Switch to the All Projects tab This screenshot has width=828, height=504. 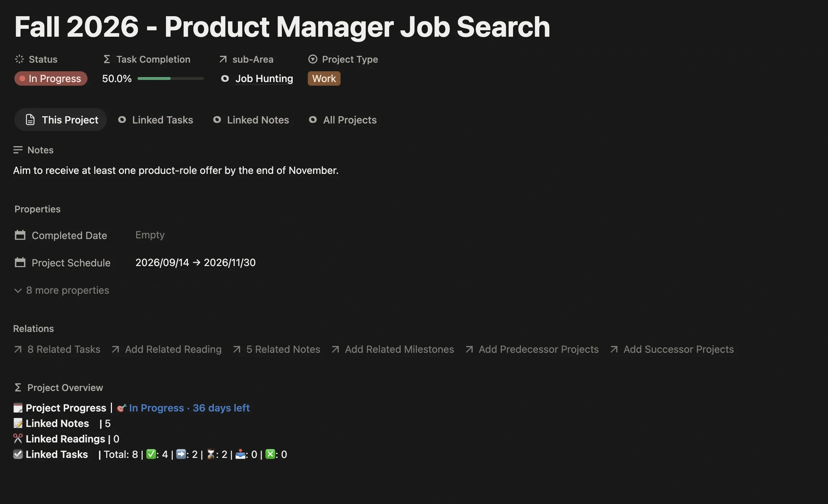pos(343,120)
